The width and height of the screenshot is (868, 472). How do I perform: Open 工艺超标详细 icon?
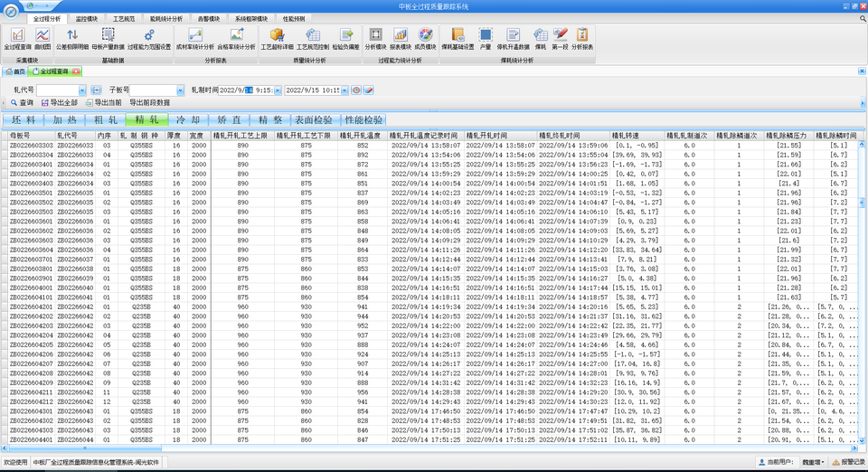(x=277, y=39)
